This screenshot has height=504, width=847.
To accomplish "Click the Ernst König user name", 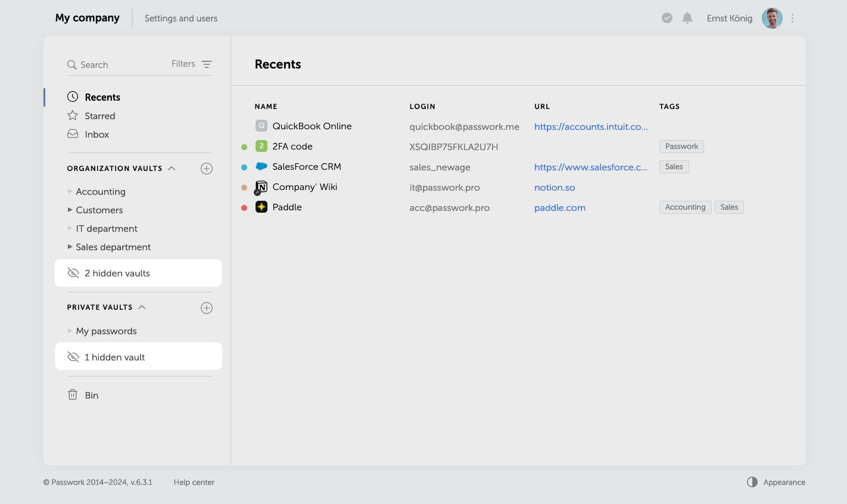I will 730,18.
